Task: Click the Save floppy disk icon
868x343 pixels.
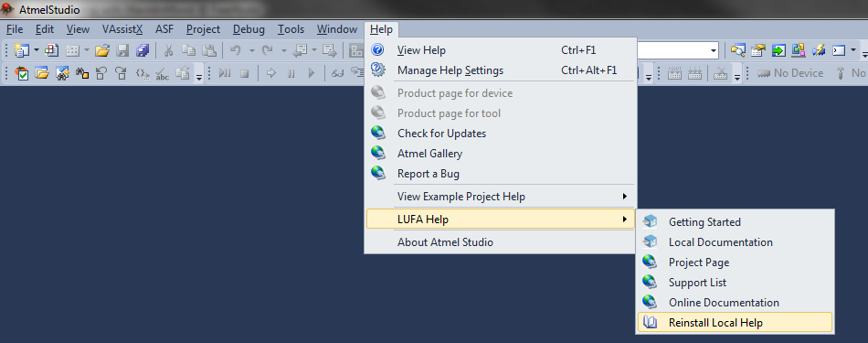Action: pyautogui.click(x=122, y=50)
